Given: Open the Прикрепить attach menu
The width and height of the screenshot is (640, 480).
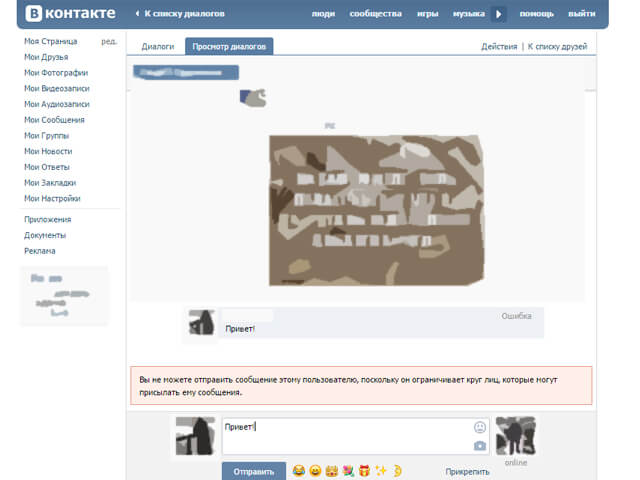Looking at the screenshot, I should [467, 470].
